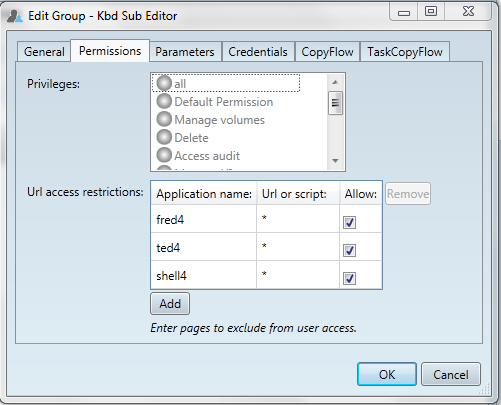Select the ted4 application name cell

click(x=204, y=247)
